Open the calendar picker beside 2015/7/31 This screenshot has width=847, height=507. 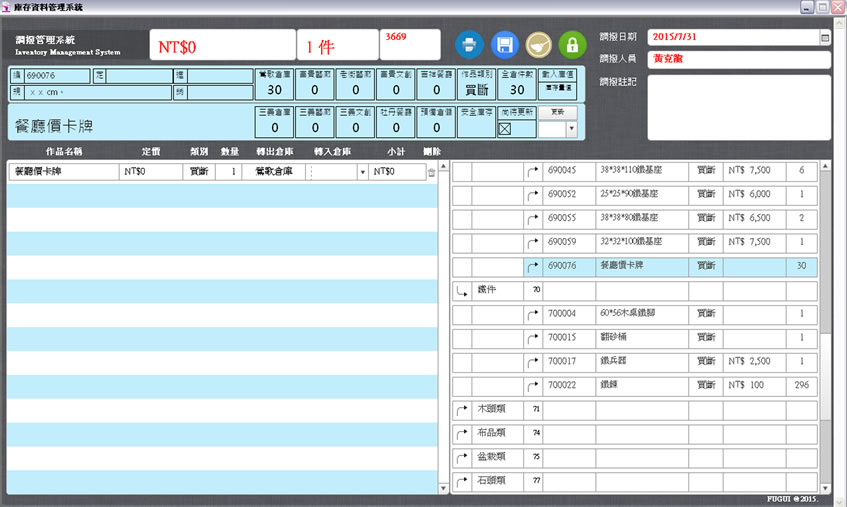click(x=825, y=37)
